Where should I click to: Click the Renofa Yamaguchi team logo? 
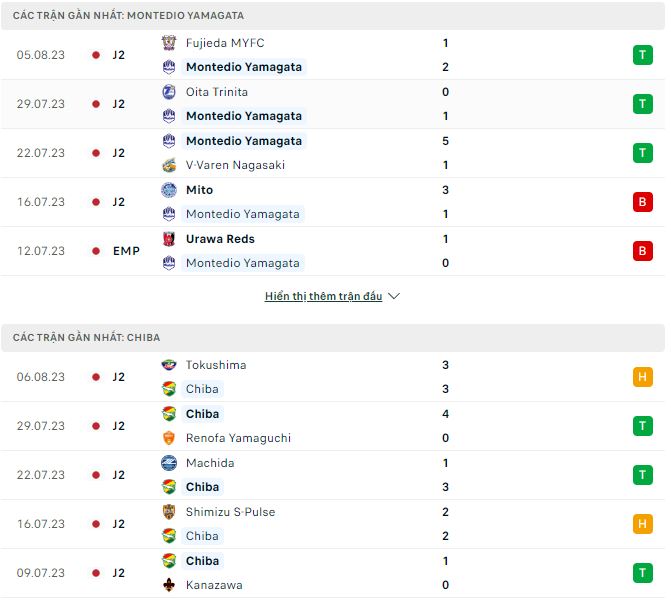(x=168, y=438)
